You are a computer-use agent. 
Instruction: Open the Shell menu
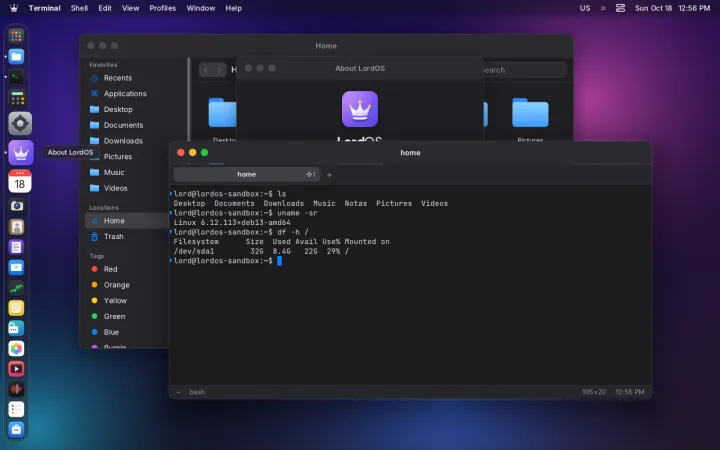(79, 8)
